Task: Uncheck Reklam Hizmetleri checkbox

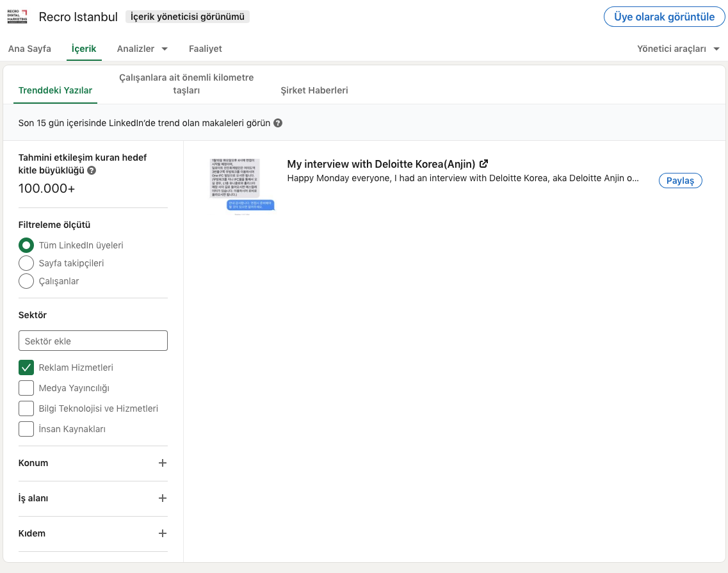Action: pyautogui.click(x=26, y=367)
